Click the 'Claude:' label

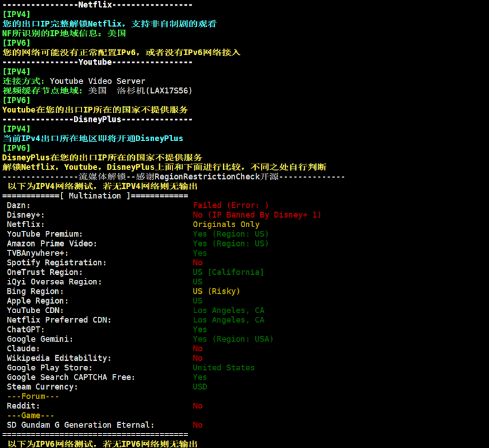click(23, 349)
